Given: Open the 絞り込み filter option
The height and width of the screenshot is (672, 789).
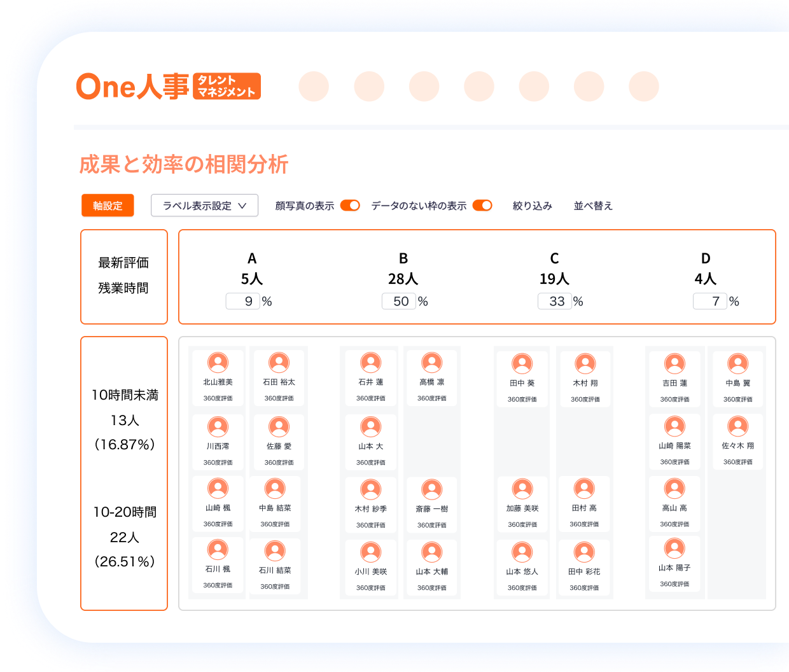Looking at the screenshot, I should click(x=533, y=206).
